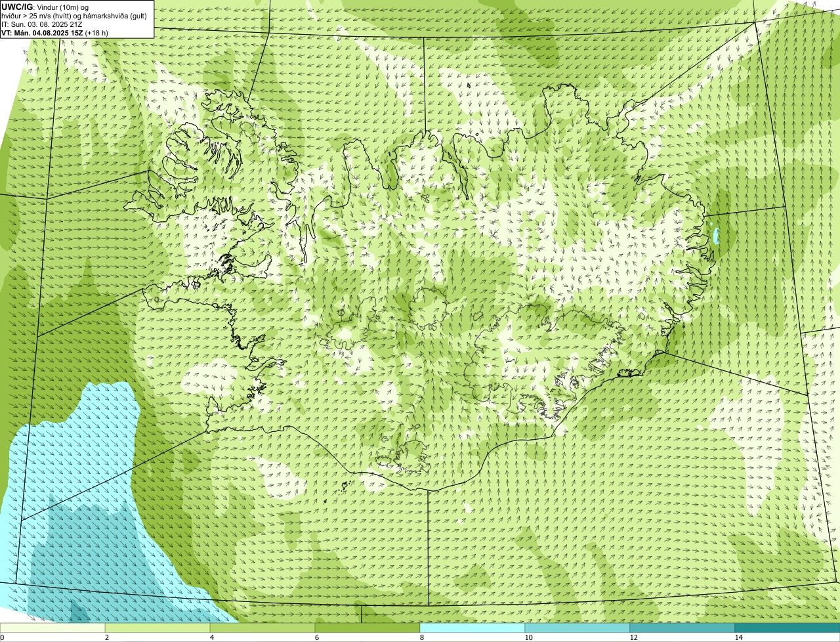
Task: Click the legend label '4'
Action: (211, 637)
